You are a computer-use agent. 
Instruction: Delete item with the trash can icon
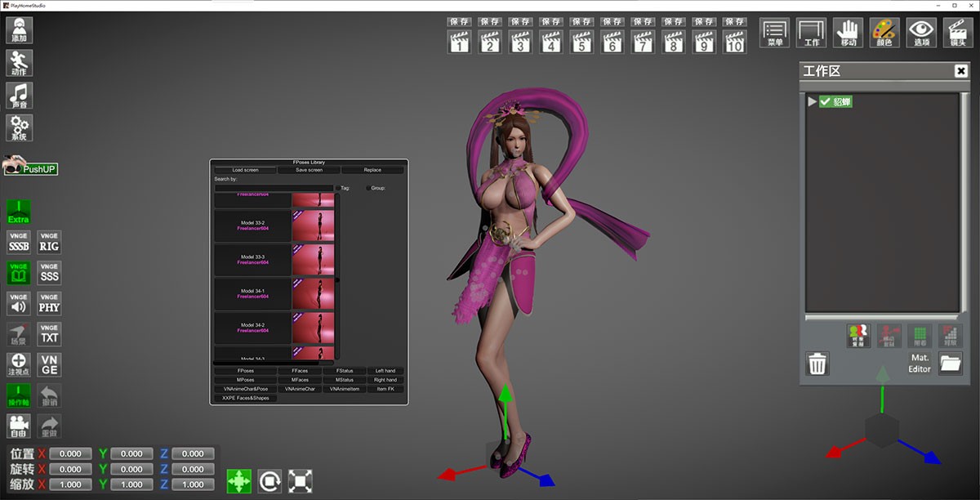click(x=817, y=363)
